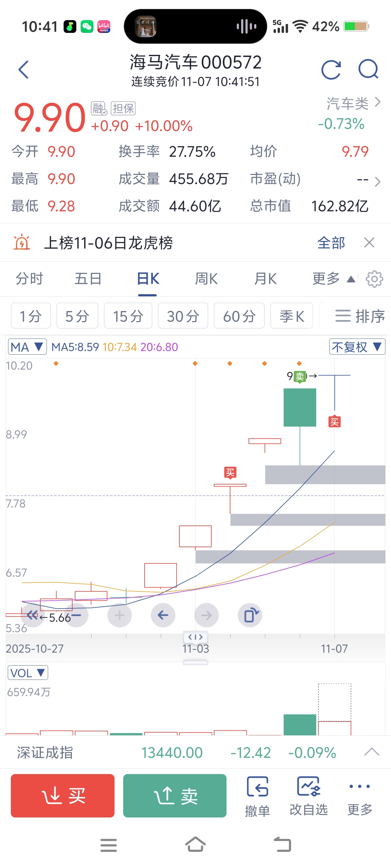View 全部 dragon-tiger list notices
The image size is (391, 868).
pos(331,243)
